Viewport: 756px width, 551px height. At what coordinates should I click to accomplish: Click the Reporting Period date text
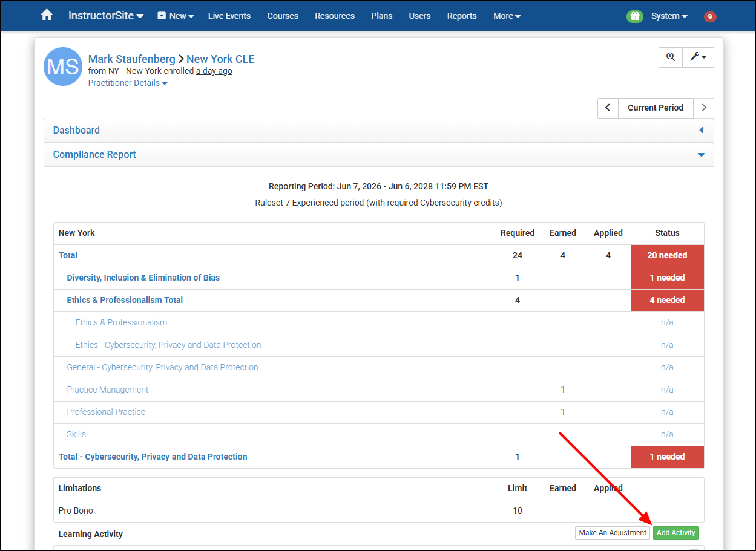tap(378, 186)
